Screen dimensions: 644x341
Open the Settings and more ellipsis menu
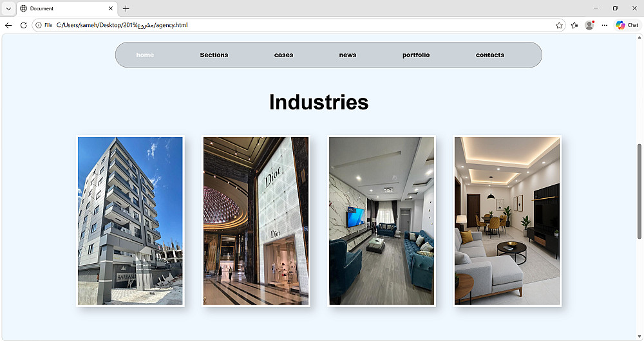[x=605, y=25]
